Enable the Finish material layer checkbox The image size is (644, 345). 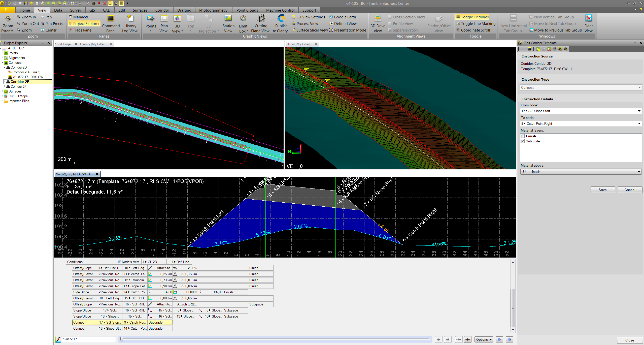click(523, 136)
